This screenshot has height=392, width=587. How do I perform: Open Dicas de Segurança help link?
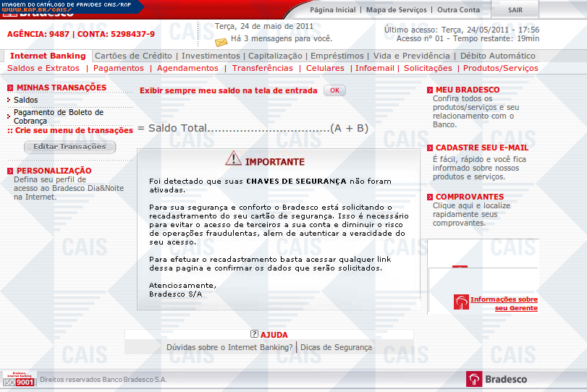tap(336, 347)
